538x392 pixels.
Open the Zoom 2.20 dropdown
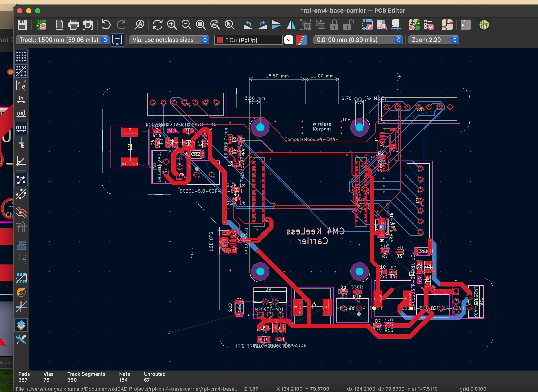point(434,40)
